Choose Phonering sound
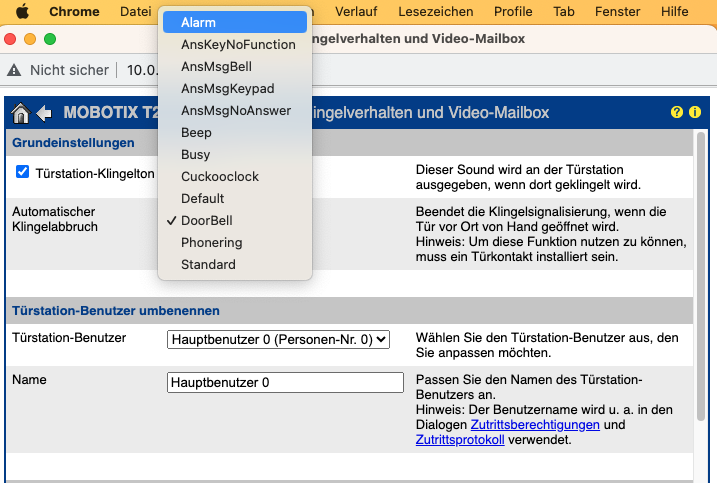The height and width of the screenshot is (483, 717). pos(235,242)
